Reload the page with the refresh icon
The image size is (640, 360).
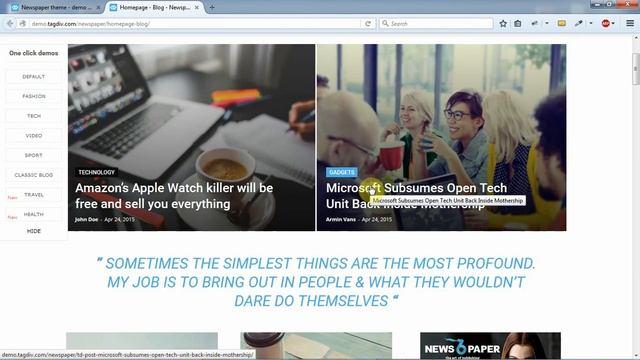pyautogui.click(x=368, y=24)
